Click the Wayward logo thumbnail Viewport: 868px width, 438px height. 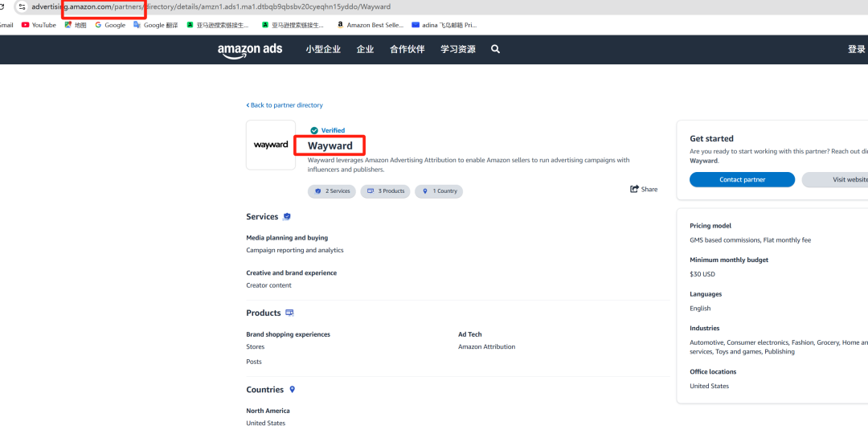coord(271,145)
